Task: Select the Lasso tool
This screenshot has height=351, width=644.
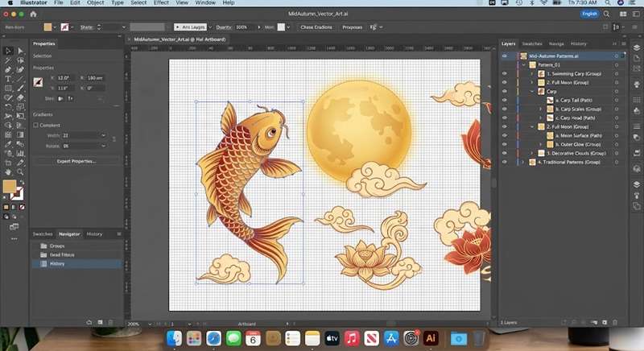Action: (x=20, y=60)
